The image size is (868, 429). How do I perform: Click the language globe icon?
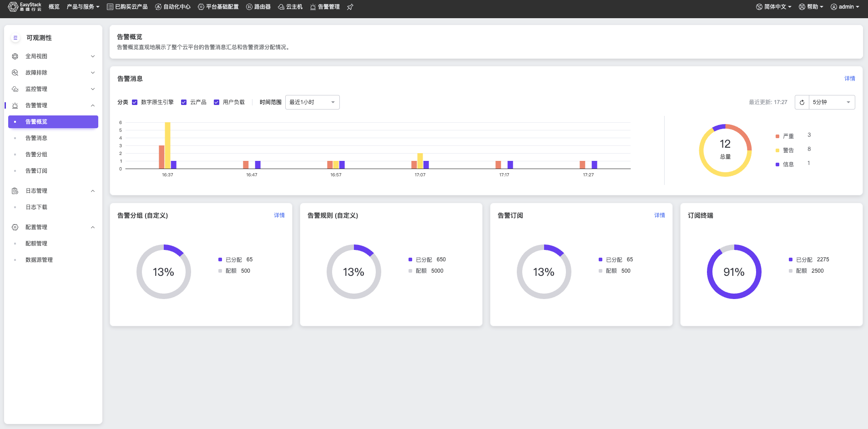[759, 7]
